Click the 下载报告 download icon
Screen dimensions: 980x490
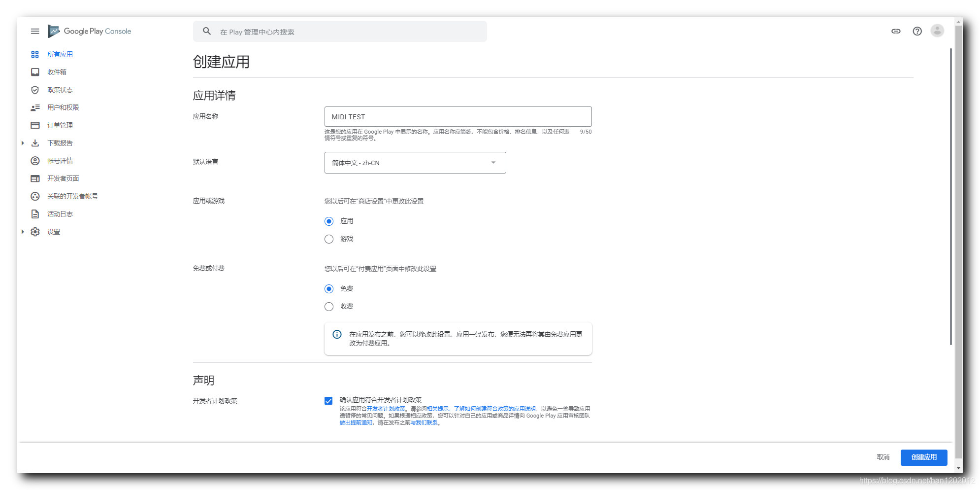pos(35,143)
